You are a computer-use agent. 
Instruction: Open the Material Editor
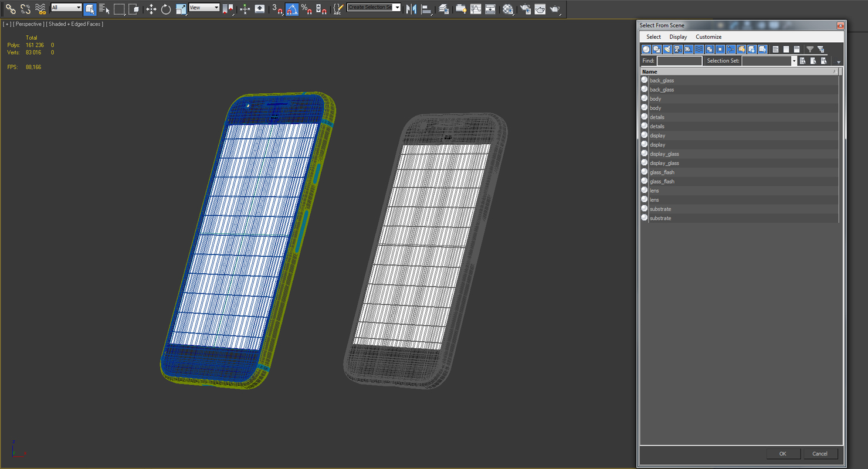point(508,9)
